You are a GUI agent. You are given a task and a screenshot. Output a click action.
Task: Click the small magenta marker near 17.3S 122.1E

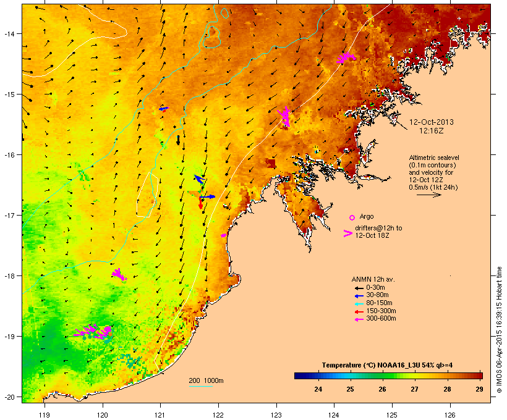223,235
